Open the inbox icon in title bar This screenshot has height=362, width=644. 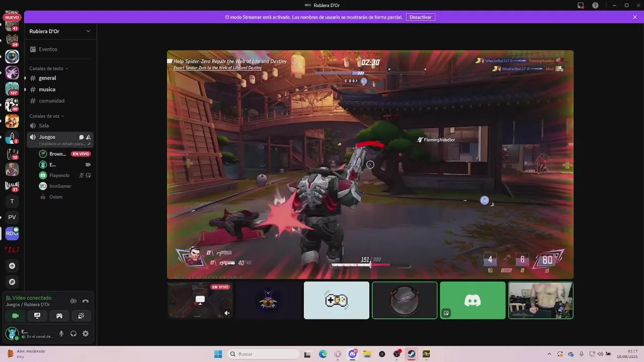pos(581,6)
